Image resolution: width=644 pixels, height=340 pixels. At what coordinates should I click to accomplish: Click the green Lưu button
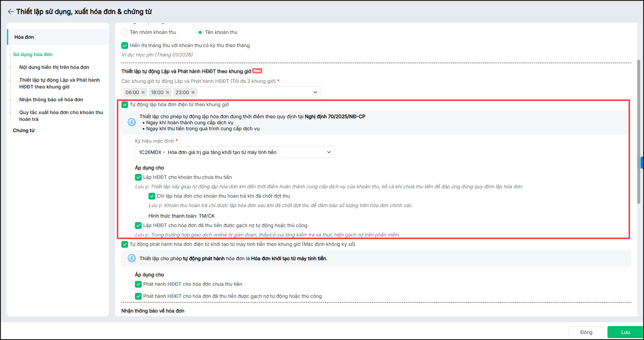625,332
